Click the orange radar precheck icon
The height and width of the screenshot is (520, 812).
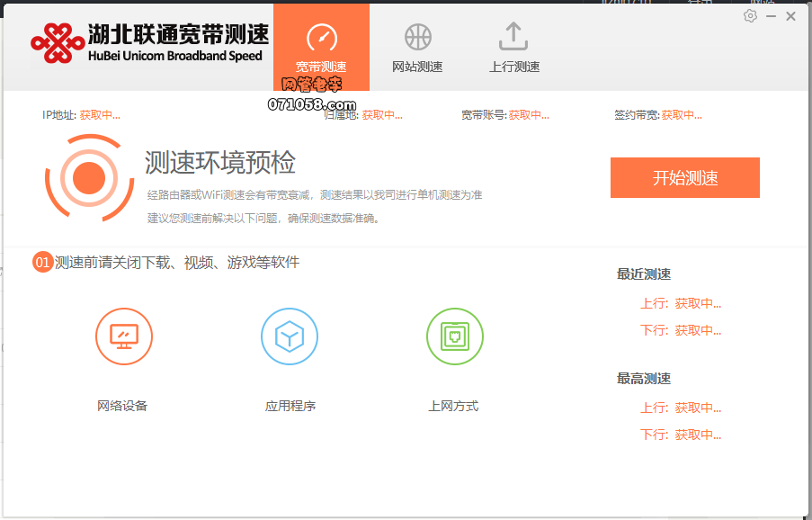[x=88, y=178]
